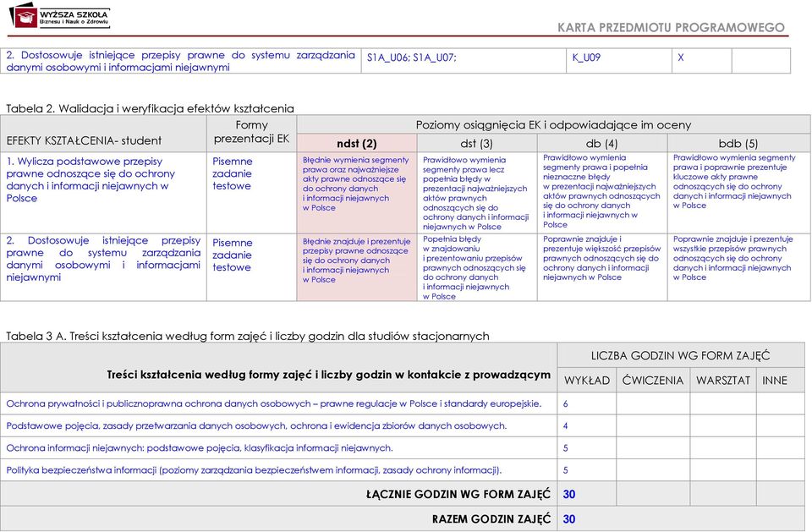Click 'Poziomy osiągnięcia EK i odpowiadające im oceny' header
This screenshot has width=812, height=532.
pyautogui.click(x=553, y=125)
